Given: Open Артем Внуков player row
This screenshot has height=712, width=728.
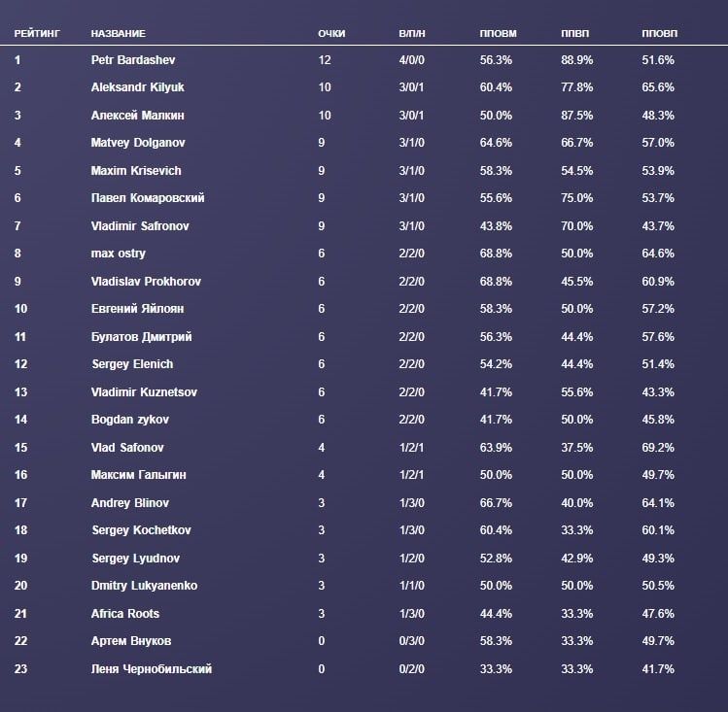Looking at the screenshot, I should tap(131, 641).
